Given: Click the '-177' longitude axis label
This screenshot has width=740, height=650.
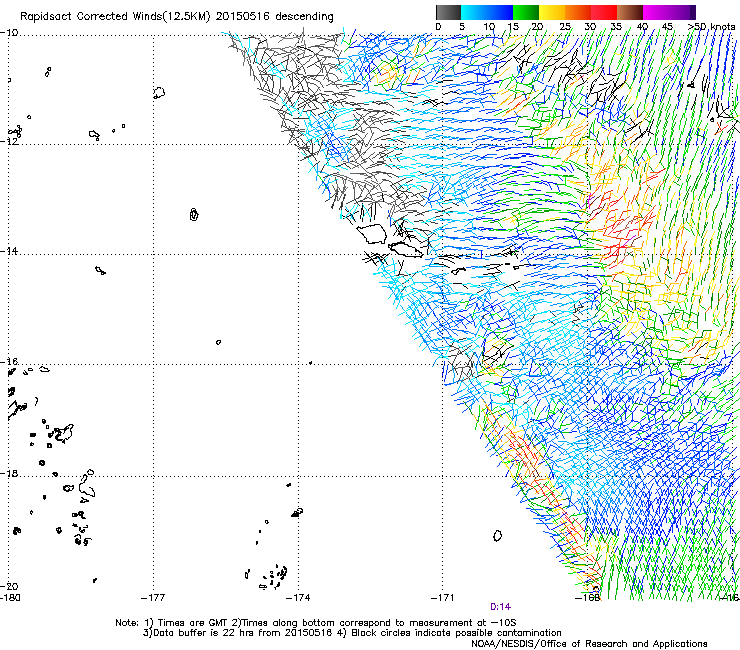Looking at the screenshot, I should [x=153, y=598].
